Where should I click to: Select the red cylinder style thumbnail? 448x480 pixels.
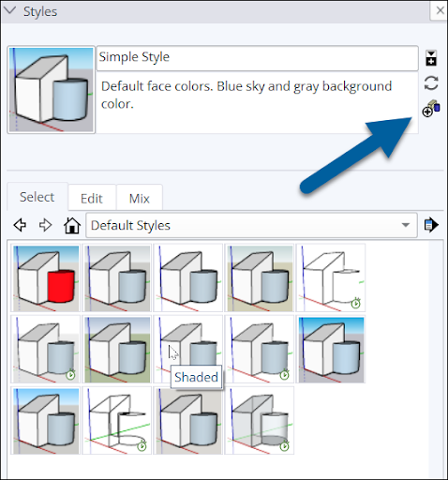pyautogui.click(x=46, y=278)
